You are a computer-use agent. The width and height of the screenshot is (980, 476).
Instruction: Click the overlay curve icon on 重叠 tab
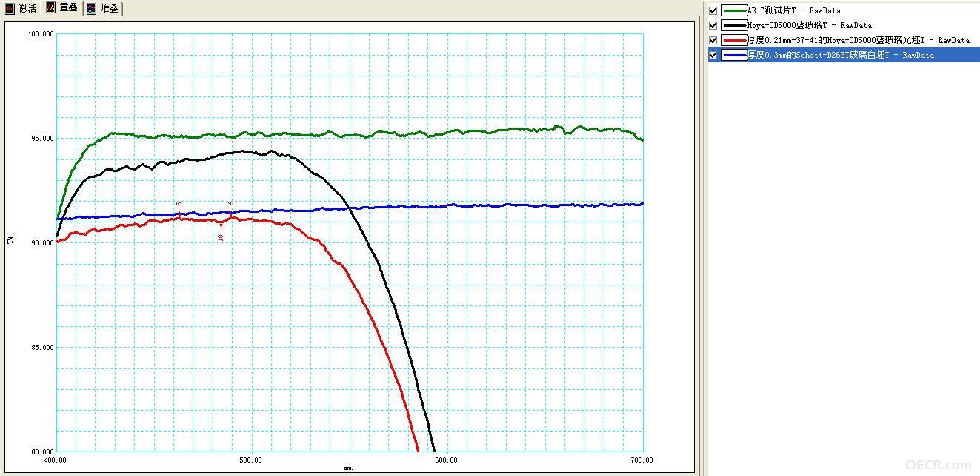tap(50, 9)
